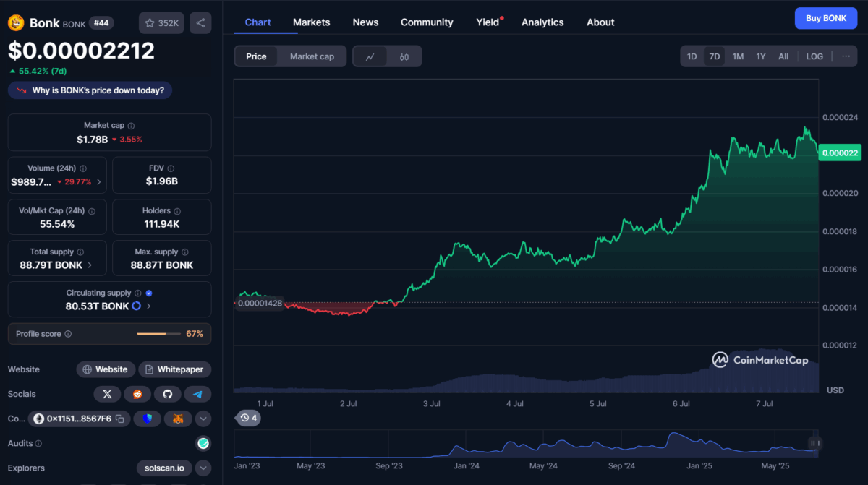
Task: Open the share button beside the watchlist
Action: click(x=200, y=23)
